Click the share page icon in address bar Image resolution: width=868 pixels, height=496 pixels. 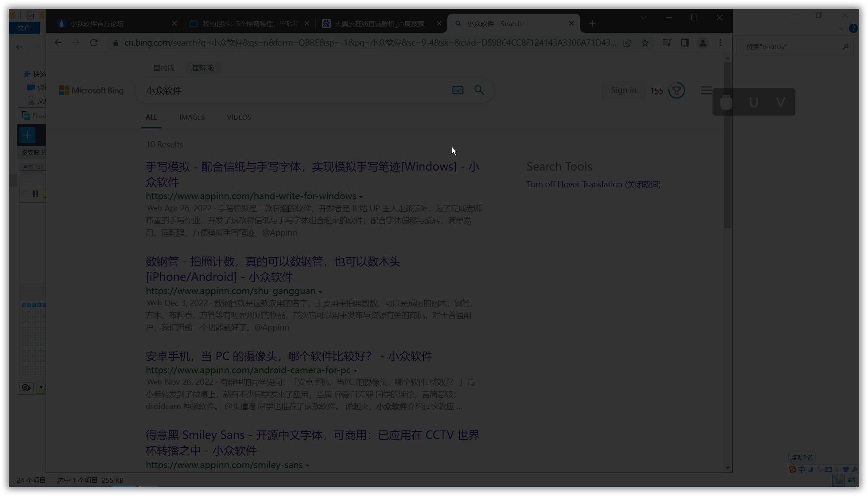click(x=627, y=43)
